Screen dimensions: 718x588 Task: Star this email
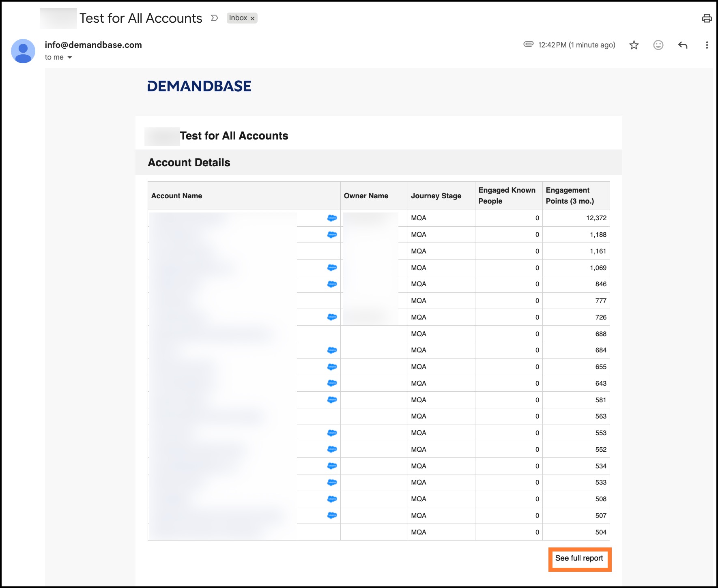634,45
